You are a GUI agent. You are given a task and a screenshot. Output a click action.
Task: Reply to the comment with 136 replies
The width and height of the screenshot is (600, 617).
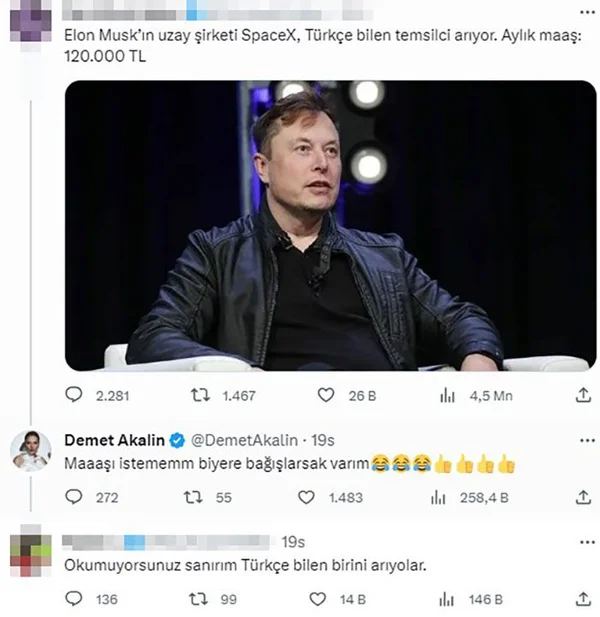click(74, 599)
